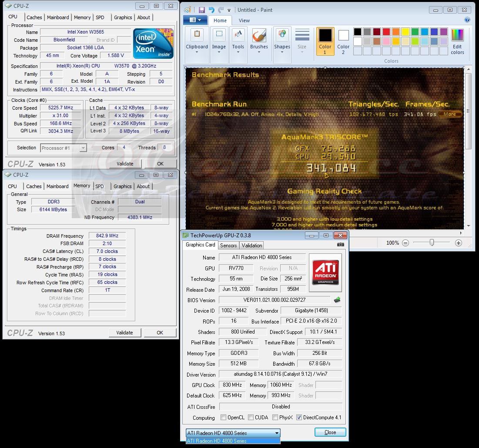Click the GPU-Z camera screenshot icon

(x=340, y=245)
